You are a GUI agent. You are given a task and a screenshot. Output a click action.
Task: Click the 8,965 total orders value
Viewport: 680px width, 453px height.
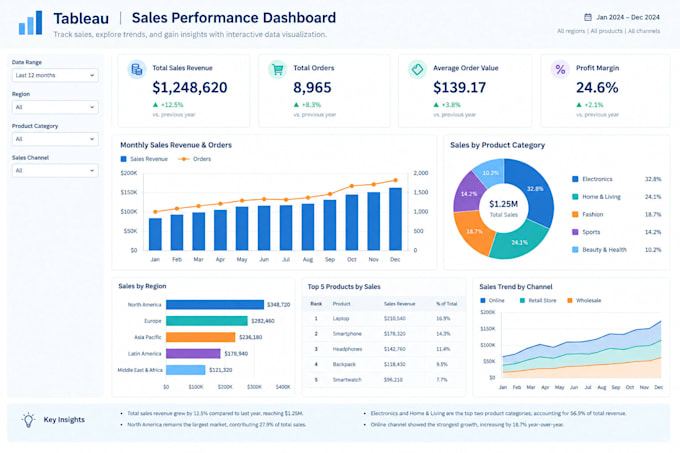point(312,88)
